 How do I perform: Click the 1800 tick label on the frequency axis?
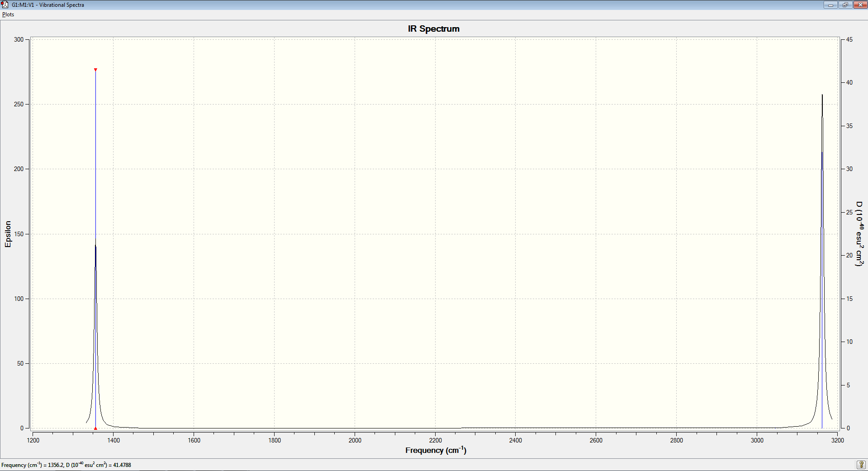click(275, 440)
